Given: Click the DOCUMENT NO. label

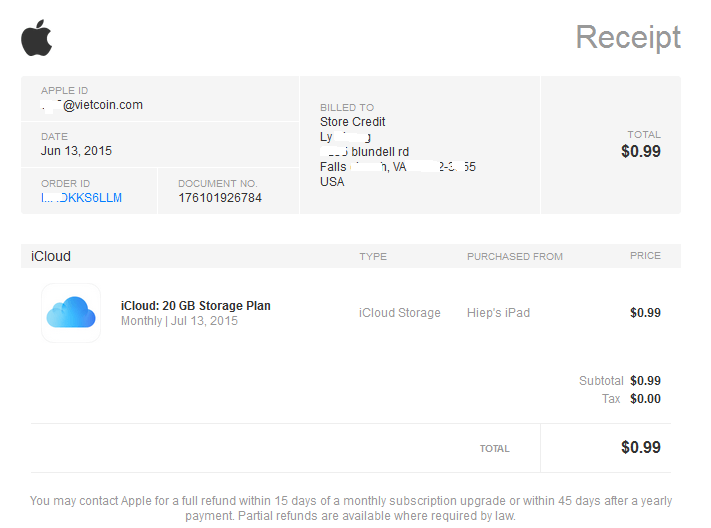Looking at the screenshot, I should coord(218,183).
